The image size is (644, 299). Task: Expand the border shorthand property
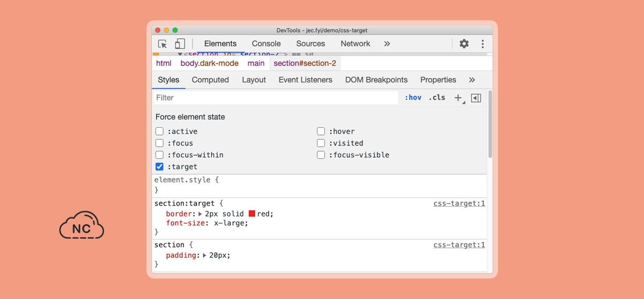click(x=200, y=213)
